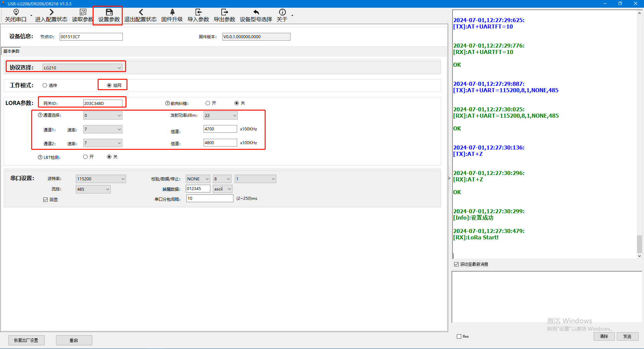The height and width of the screenshot is (349, 644).
Task: Open parity NONE dropdown
Action: pos(198,179)
